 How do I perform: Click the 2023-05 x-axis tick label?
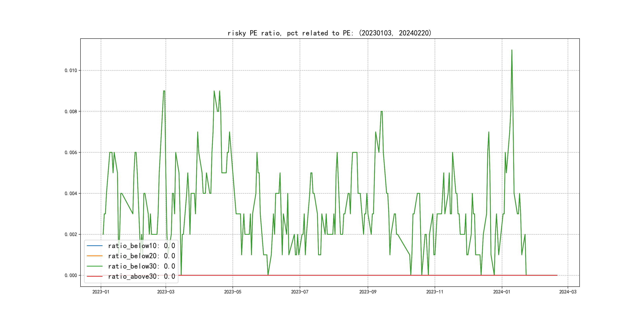233,292
